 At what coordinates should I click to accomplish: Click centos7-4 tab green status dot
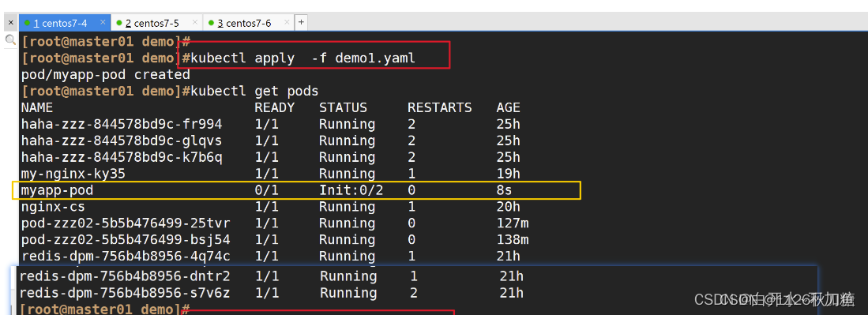(x=27, y=23)
